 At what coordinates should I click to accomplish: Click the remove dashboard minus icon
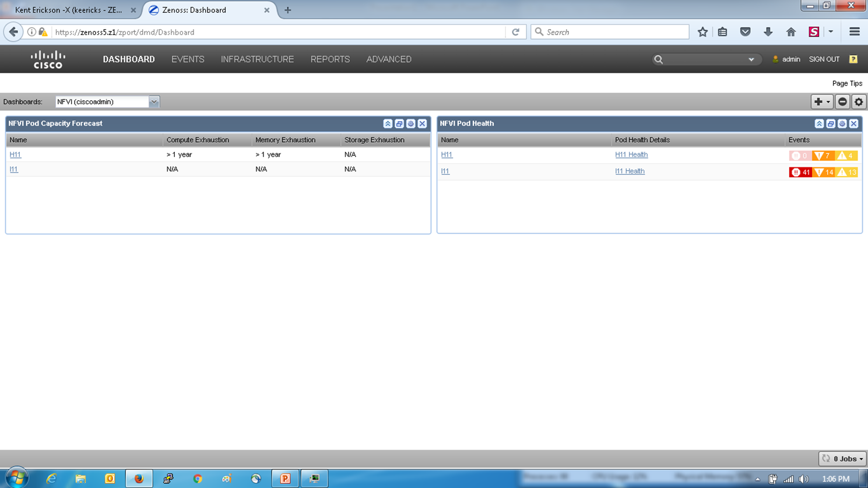click(842, 102)
